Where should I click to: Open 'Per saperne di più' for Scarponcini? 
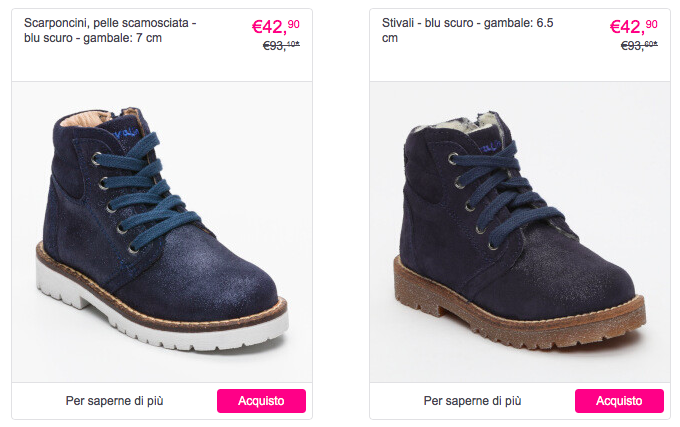click(114, 401)
